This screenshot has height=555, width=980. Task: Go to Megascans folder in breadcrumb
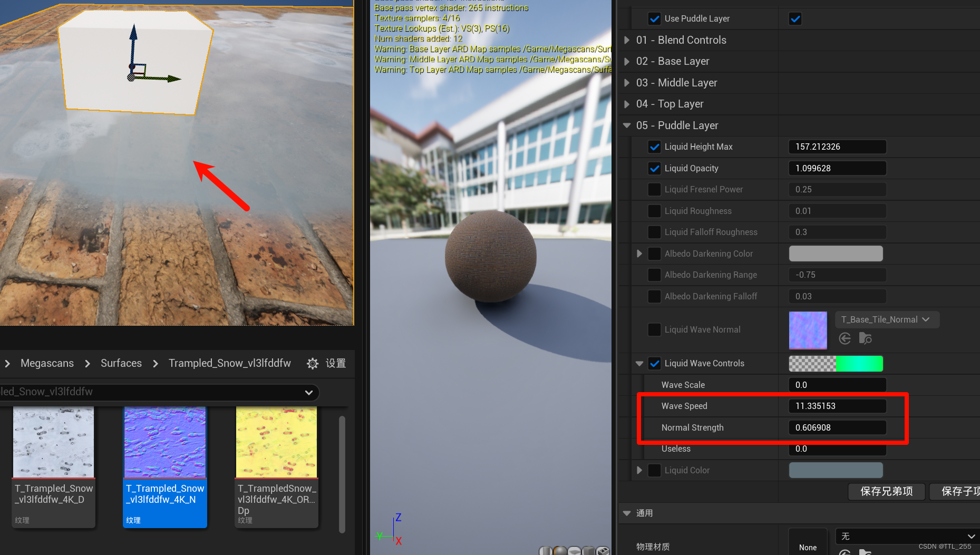click(x=47, y=364)
